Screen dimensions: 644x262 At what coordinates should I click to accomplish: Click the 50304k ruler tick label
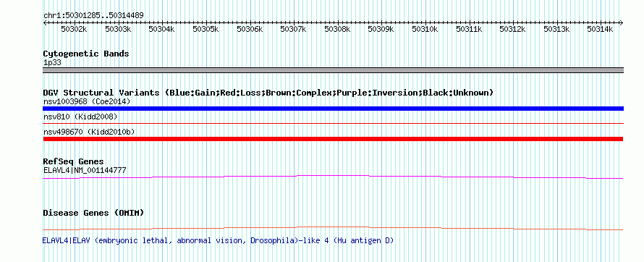pyautogui.click(x=161, y=29)
